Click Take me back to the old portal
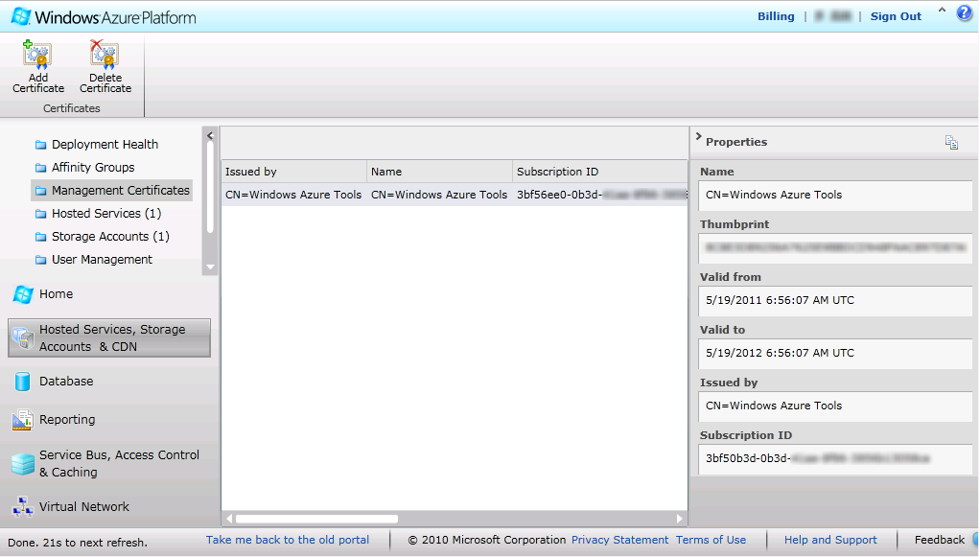The width and height of the screenshot is (980, 557). tap(288, 540)
